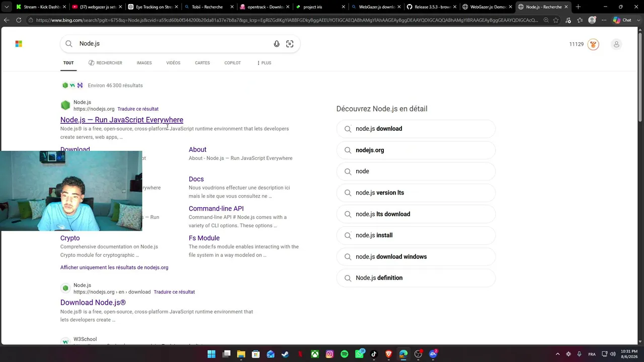The image size is (644, 362).
Task: Open Bing visual search camera icon
Action: pos(290,44)
